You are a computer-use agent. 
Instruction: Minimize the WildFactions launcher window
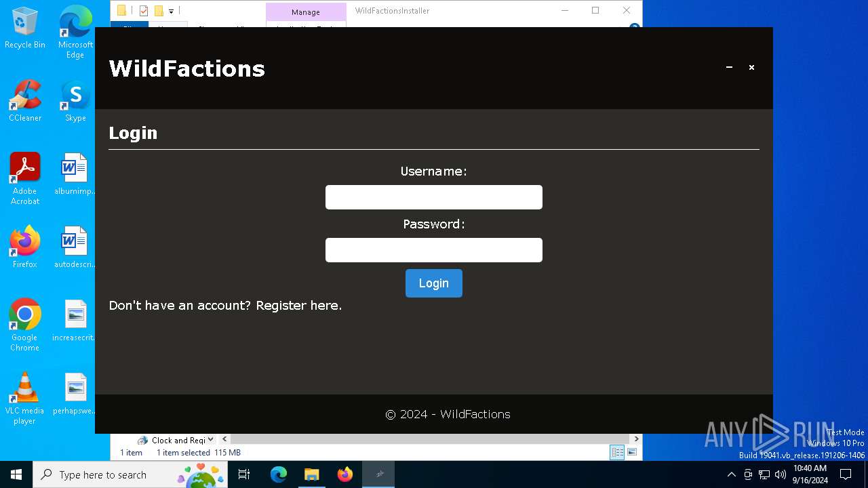(x=730, y=67)
